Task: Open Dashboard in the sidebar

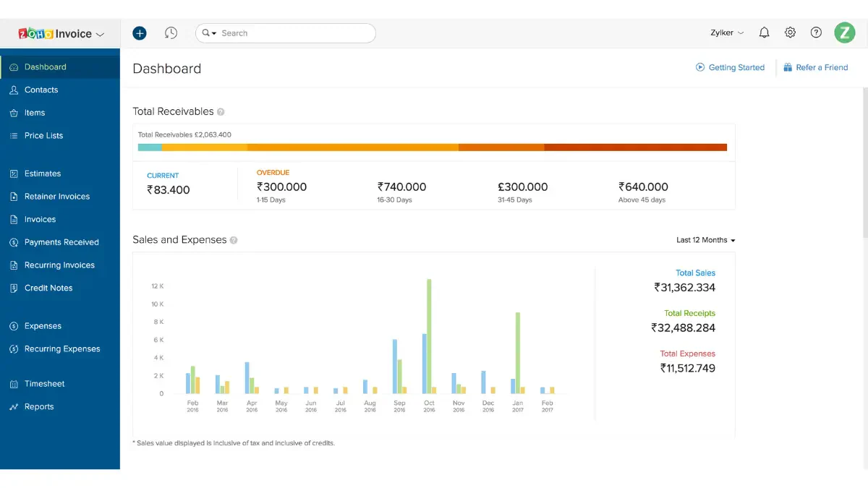Action: (60, 67)
